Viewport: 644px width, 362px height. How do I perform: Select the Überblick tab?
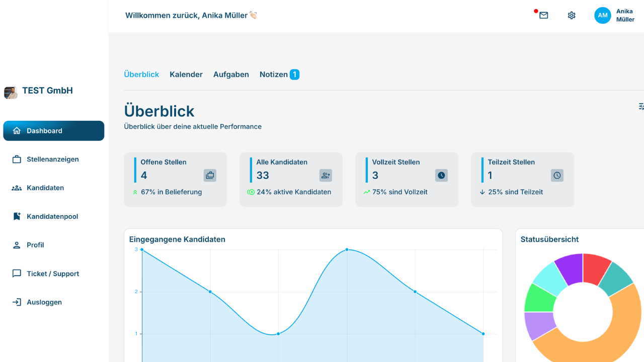(141, 74)
